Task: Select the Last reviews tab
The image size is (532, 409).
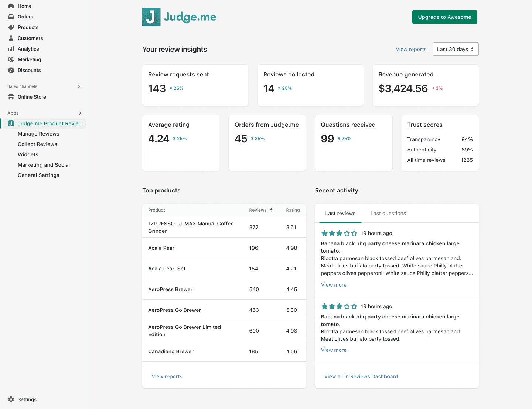Action: pyautogui.click(x=340, y=213)
